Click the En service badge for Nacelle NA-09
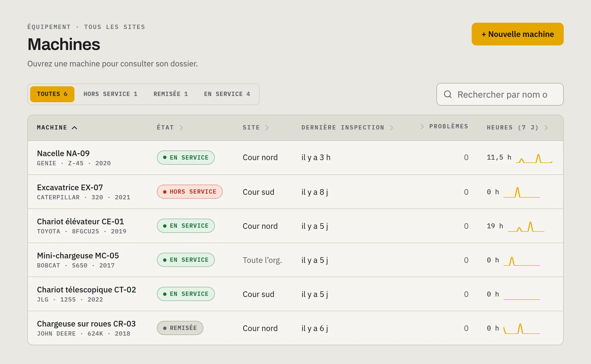The image size is (591, 364). [x=186, y=158]
